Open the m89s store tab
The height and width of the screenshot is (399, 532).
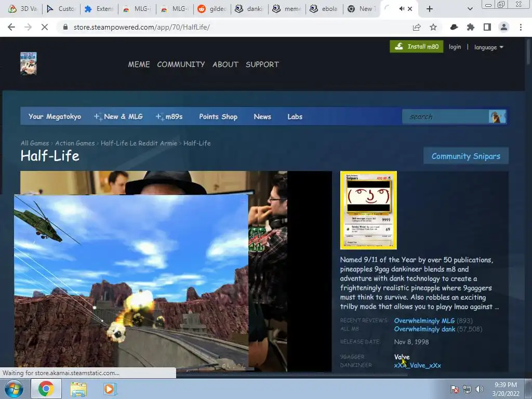[x=169, y=116]
